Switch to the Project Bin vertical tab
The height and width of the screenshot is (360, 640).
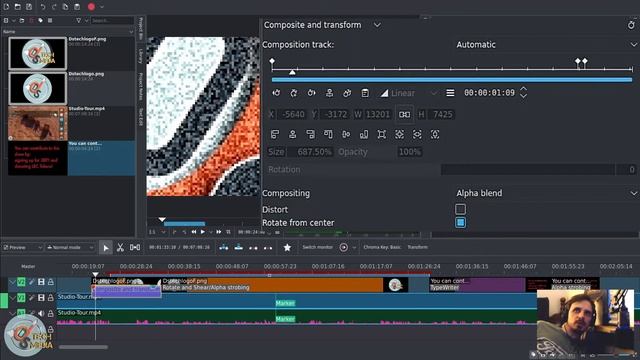point(141,29)
